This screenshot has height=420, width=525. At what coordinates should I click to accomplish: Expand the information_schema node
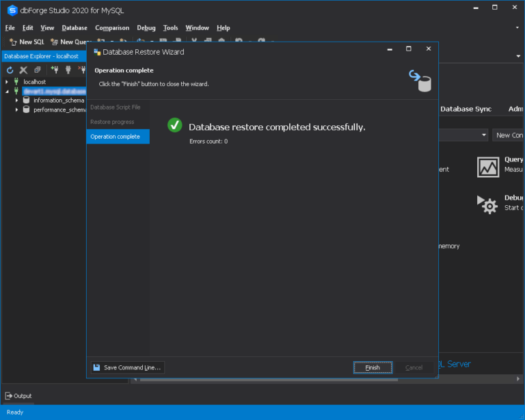coord(16,100)
